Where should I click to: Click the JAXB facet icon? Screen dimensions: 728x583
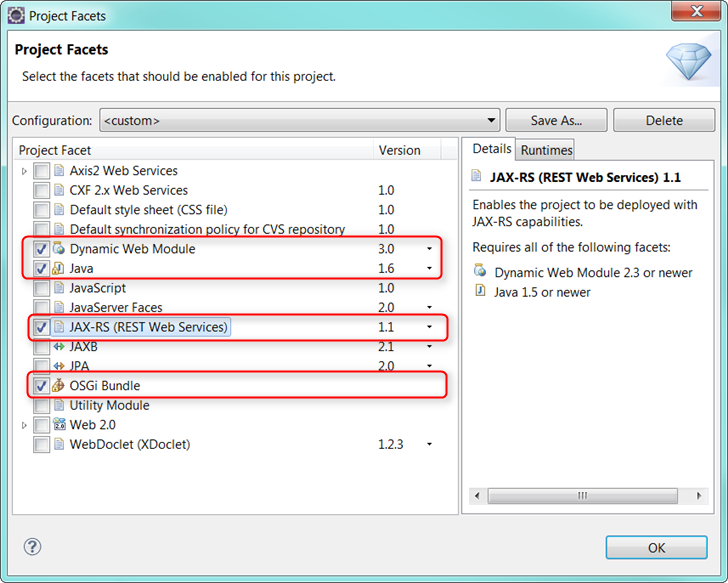click(59, 347)
